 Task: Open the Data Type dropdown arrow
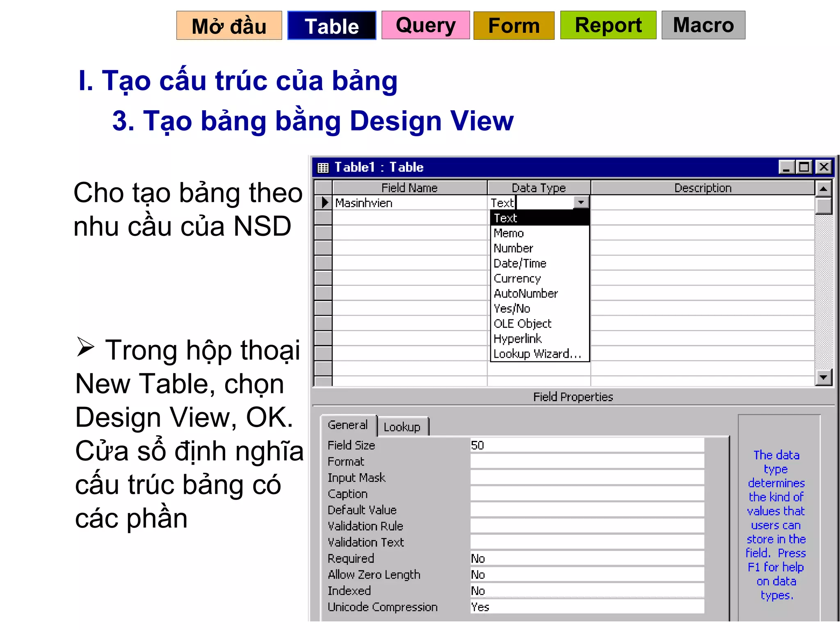click(581, 202)
